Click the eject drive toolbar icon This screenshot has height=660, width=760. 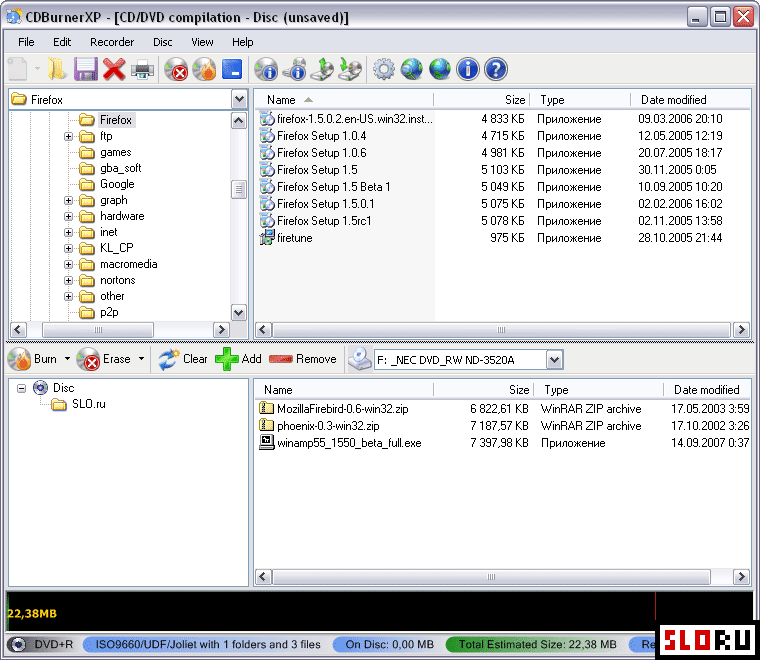coord(322,69)
